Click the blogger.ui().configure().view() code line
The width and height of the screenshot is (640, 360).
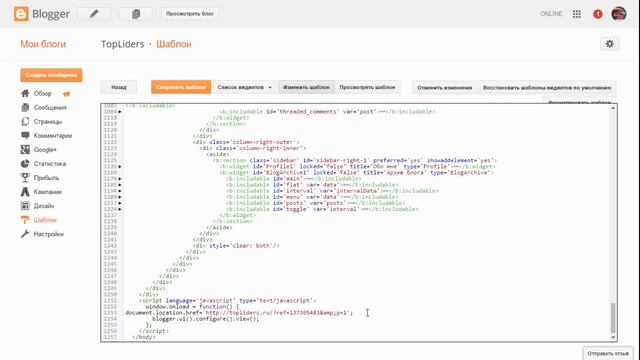click(206, 319)
